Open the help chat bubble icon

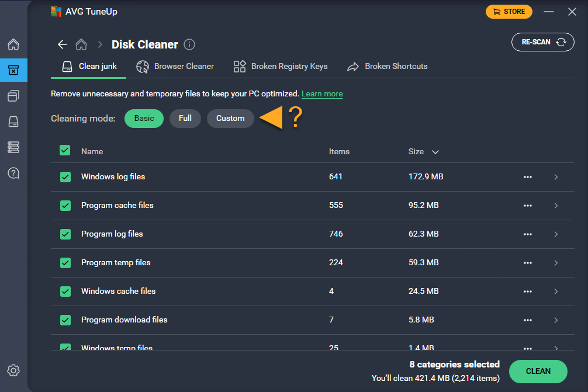pyautogui.click(x=13, y=173)
